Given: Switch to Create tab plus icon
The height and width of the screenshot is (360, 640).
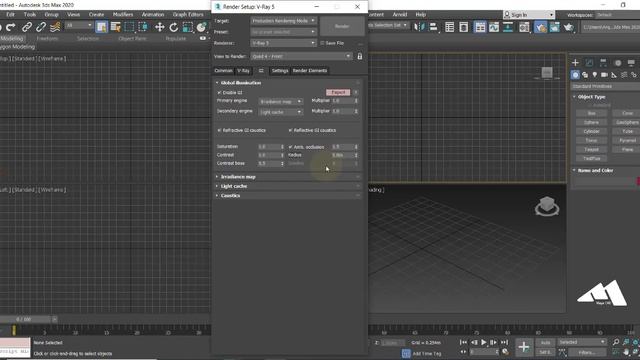Looking at the screenshot, I should tap(575, 62).
